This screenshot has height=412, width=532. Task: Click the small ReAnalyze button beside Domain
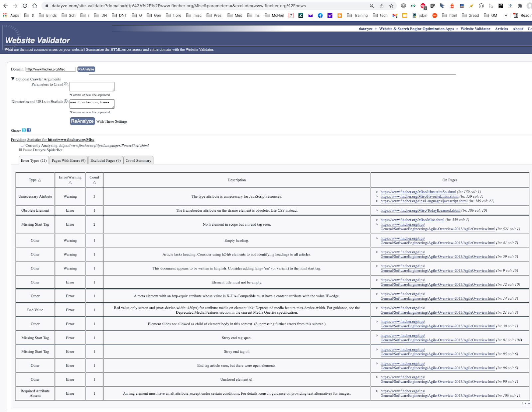pos(86,69)
